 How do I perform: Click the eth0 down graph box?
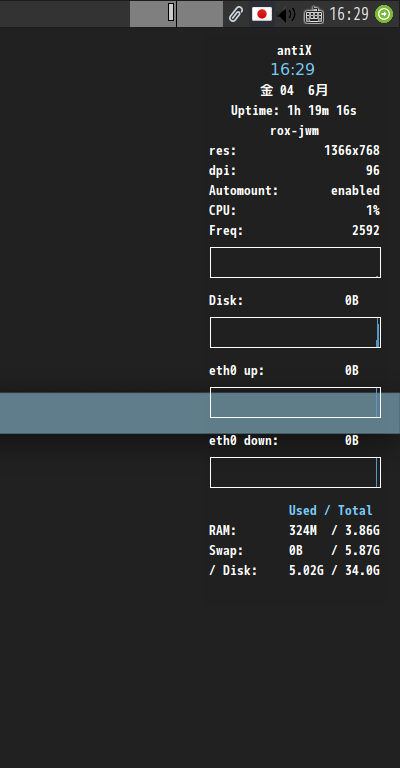point(295,473)
